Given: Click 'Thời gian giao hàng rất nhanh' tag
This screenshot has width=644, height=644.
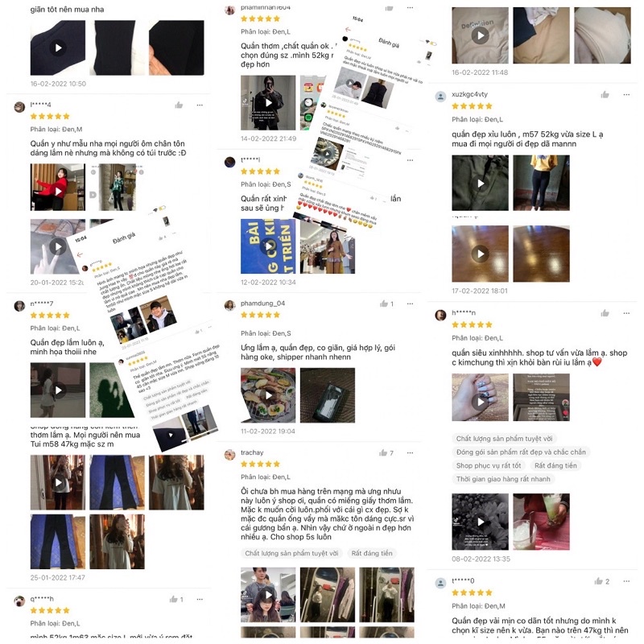Looking at the screenshot, I should [503, 479].
